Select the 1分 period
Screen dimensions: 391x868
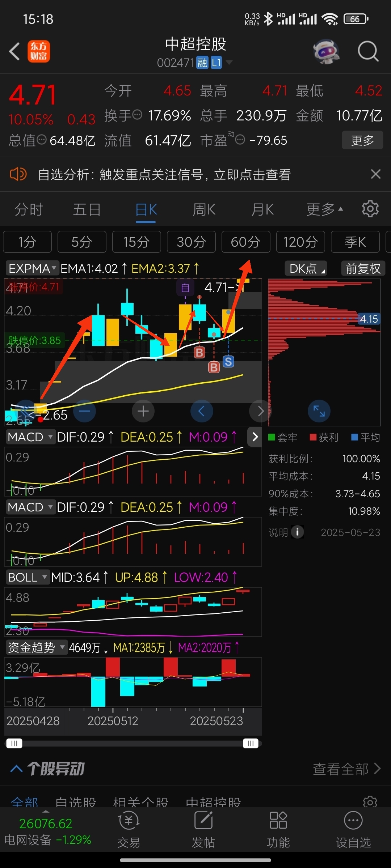(28, 242)
